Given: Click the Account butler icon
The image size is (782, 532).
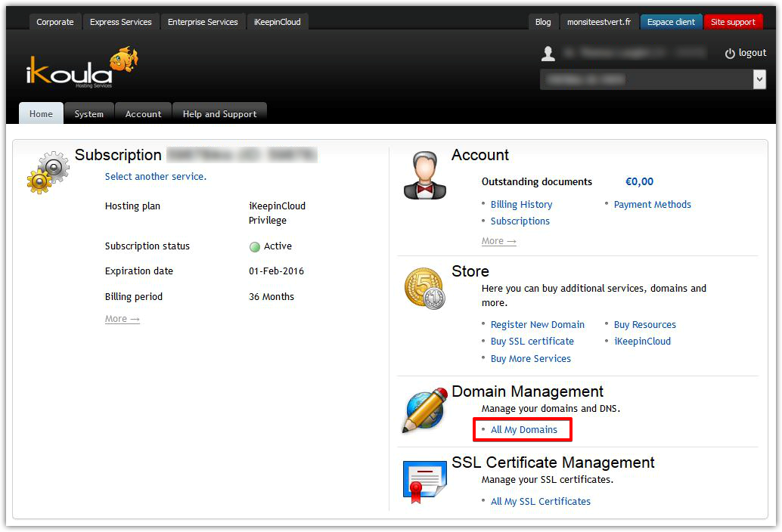Looking at the screenshot, I should click(424, 175).
